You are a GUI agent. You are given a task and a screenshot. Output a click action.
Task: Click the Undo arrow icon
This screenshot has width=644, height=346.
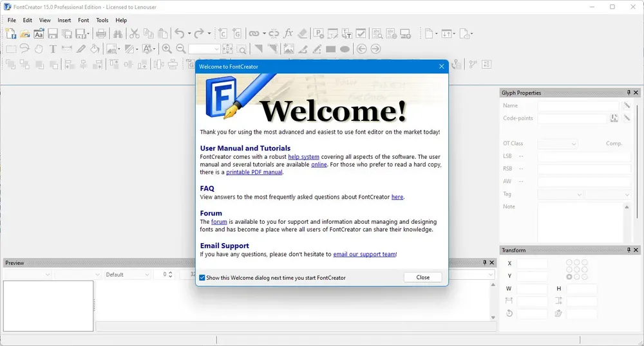coord(180,33)
